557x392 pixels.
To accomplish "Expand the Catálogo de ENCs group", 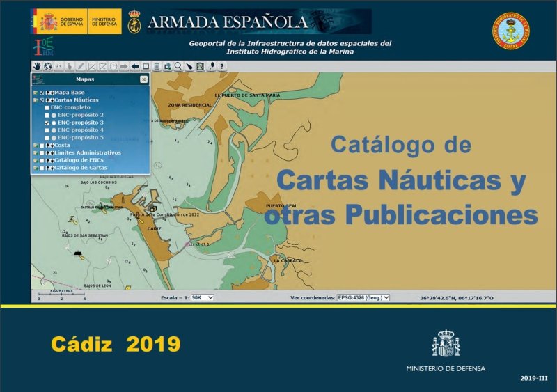I will coord(35,160).
